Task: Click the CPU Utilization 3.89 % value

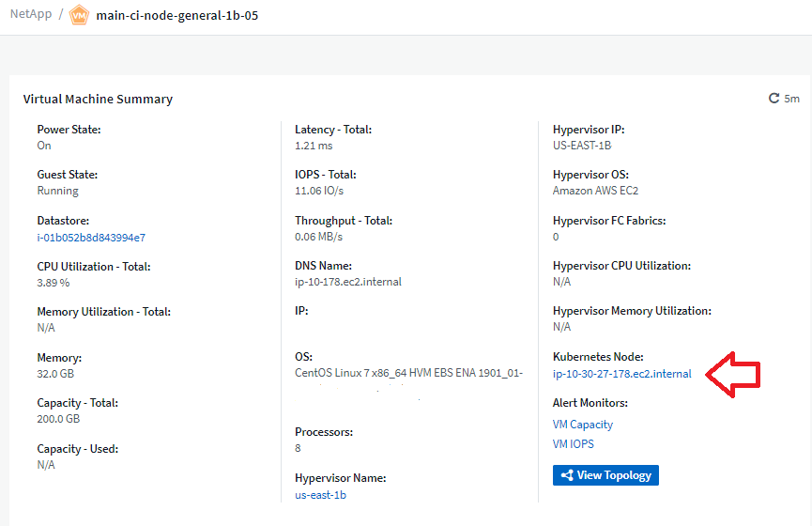Action: (54, 282)
